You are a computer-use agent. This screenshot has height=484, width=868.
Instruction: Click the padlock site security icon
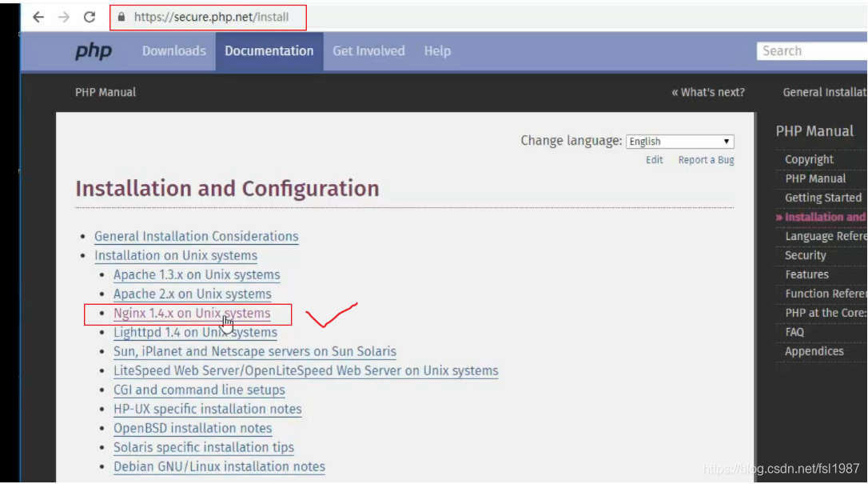pos(121,17)
